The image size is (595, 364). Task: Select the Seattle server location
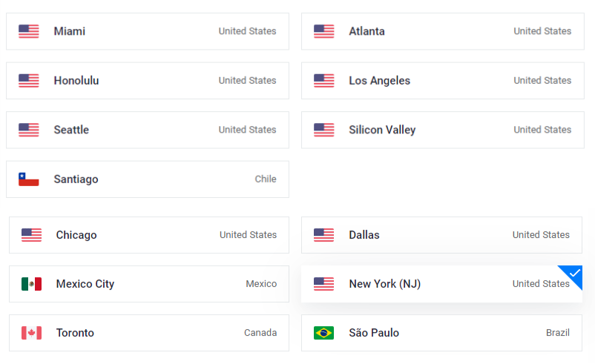[148, 130]
